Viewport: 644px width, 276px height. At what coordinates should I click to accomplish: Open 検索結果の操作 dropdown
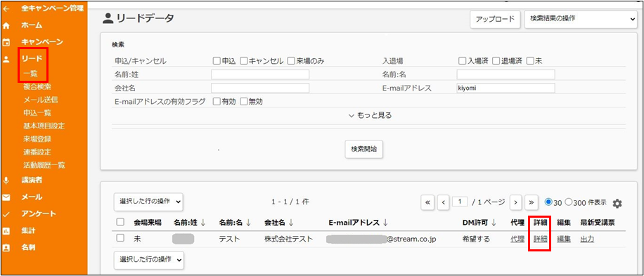581,19
